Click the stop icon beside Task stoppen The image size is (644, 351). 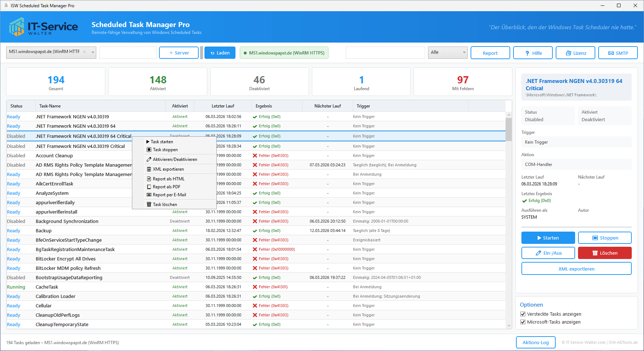coord(149,150)
